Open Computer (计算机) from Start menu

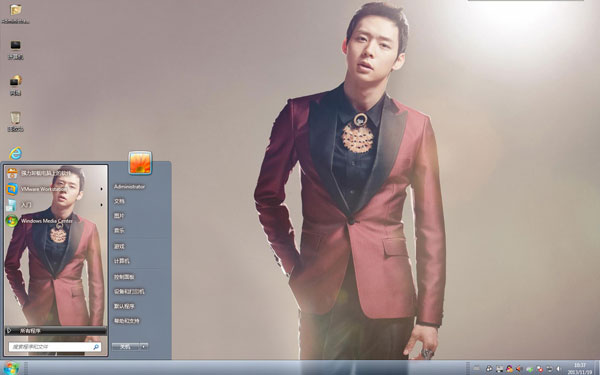point(122,261)
